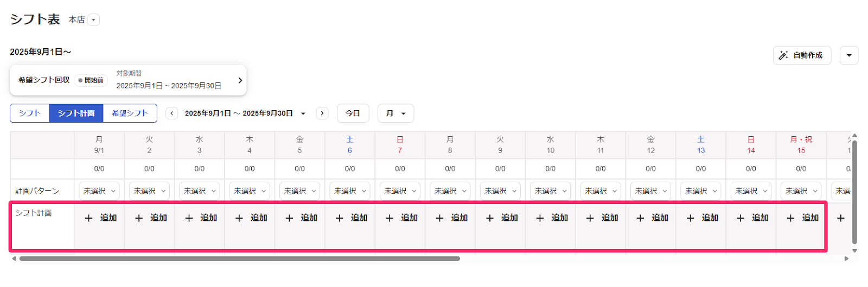Add shift plan for holiday Monday 15

coord(802,218)
